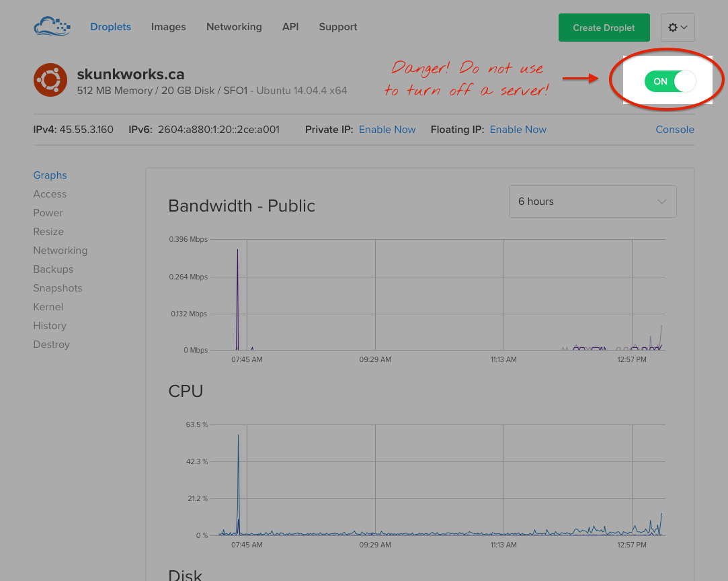Open the API nav item
The image size is (728, 581).
click(x=290, y=27)
